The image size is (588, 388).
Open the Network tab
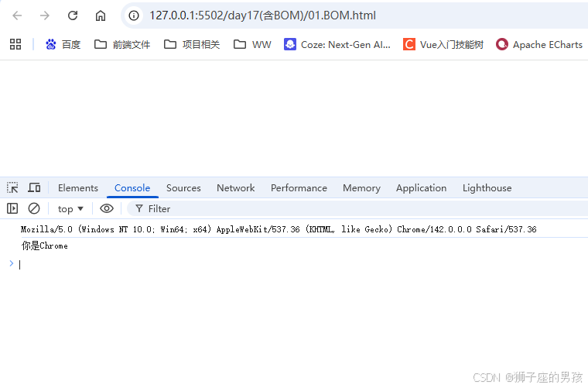pos(235,188)
